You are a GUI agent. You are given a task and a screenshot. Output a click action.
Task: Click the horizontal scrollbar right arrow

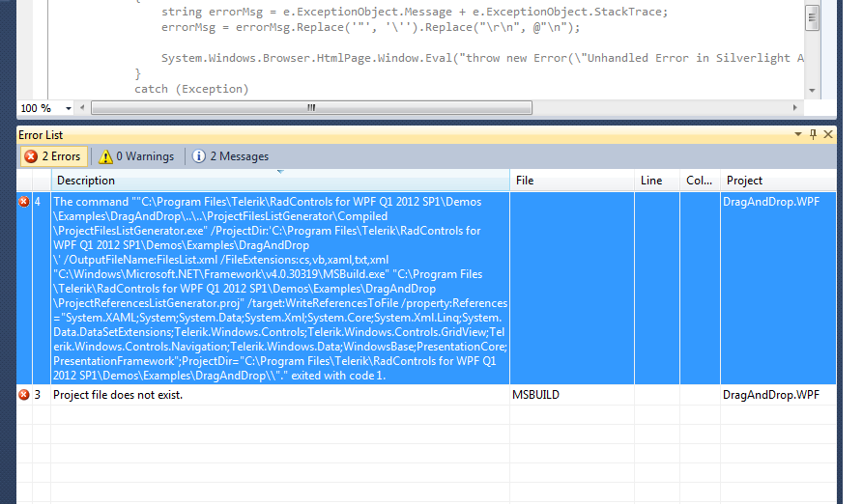pyautogui.click(x=794, y=108)
